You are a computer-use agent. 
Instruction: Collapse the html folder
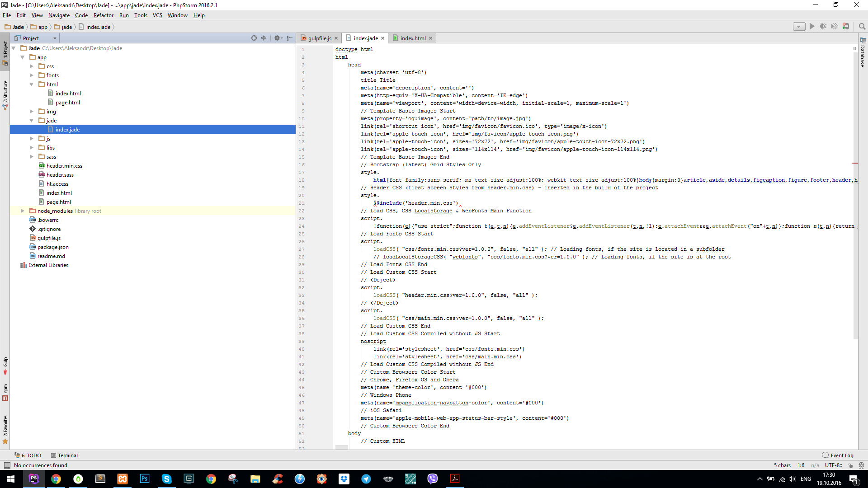point(32,84)
